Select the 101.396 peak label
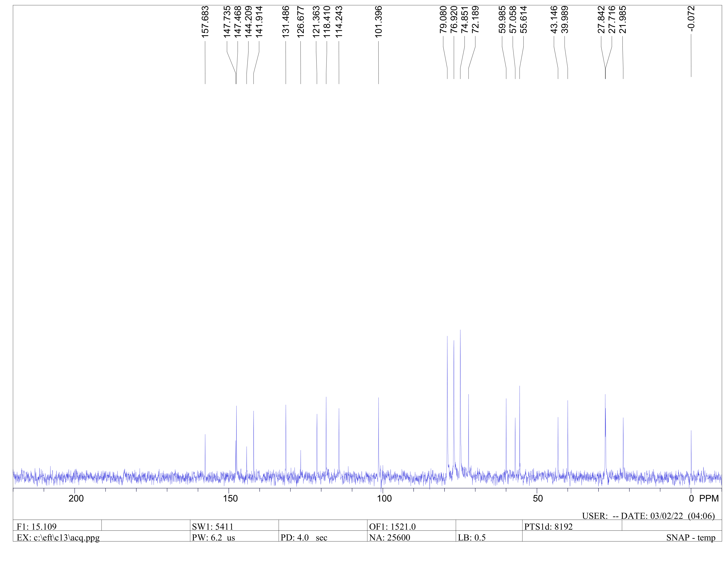Screen dimensions: 728x563 point(378,22)
